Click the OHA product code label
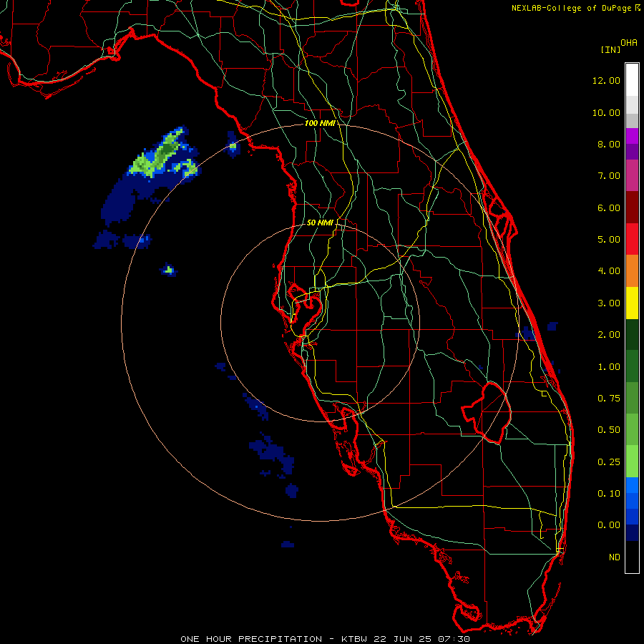The width and height of the screenshot is (644, 644). click(629, 43)
